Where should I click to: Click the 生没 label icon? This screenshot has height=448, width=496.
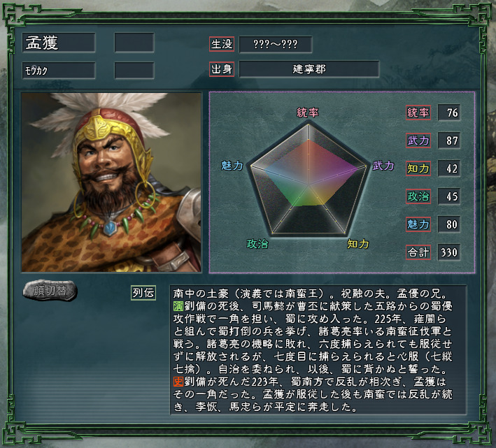[x=222, y=44]
